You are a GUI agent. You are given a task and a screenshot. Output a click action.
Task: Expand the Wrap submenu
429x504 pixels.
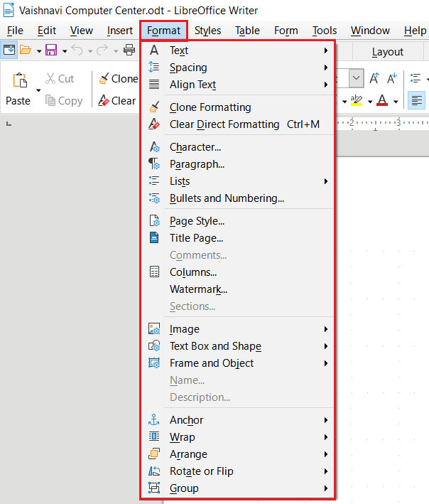tap(238, 437)
